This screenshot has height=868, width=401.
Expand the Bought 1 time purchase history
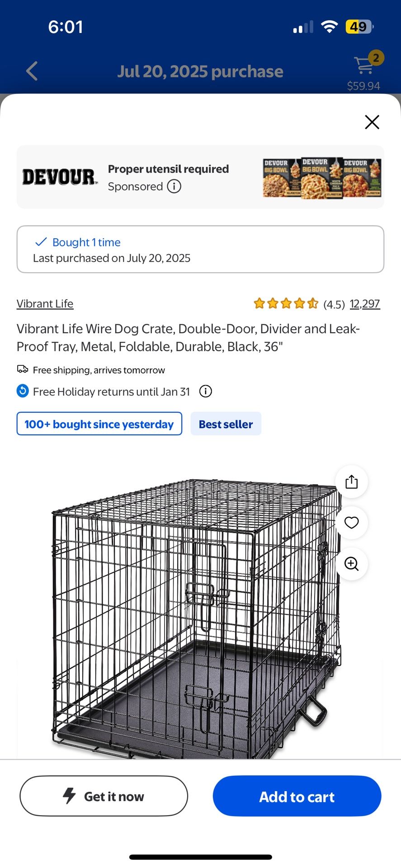coord(200,249)
